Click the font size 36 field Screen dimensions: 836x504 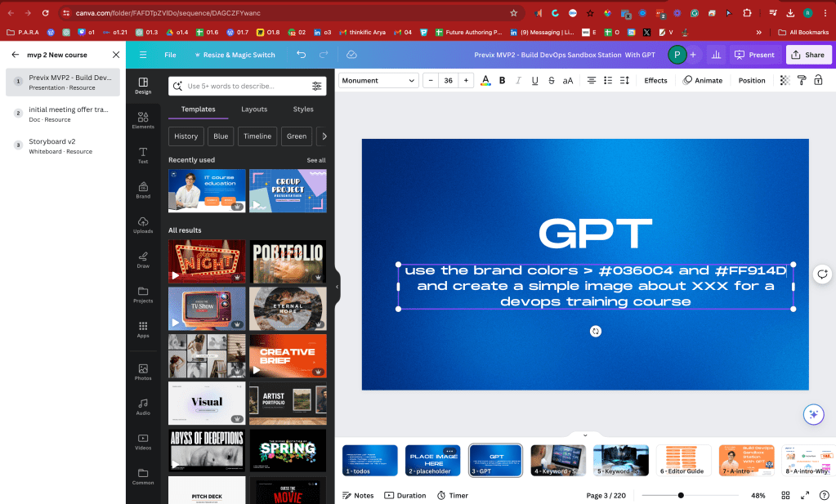click(449, 80)
